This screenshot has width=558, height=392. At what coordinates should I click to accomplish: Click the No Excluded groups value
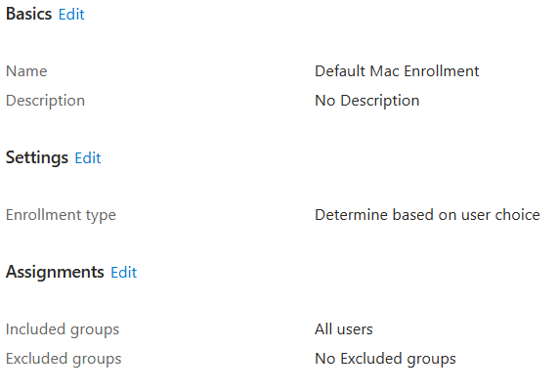(x=385, y=359)
